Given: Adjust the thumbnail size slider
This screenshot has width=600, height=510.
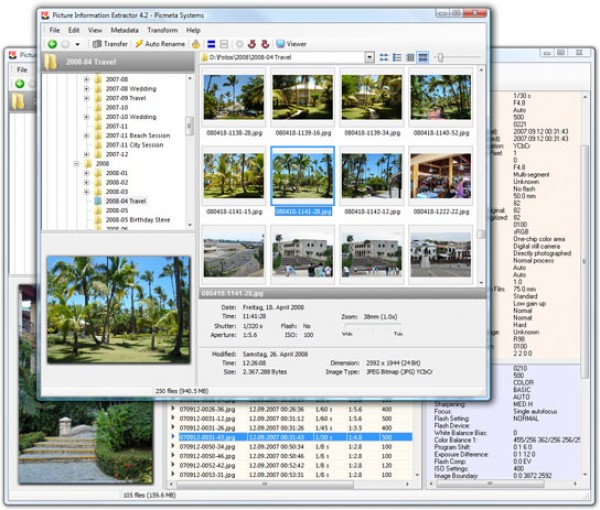Looking at the screenshot, I should coord(440,58).
